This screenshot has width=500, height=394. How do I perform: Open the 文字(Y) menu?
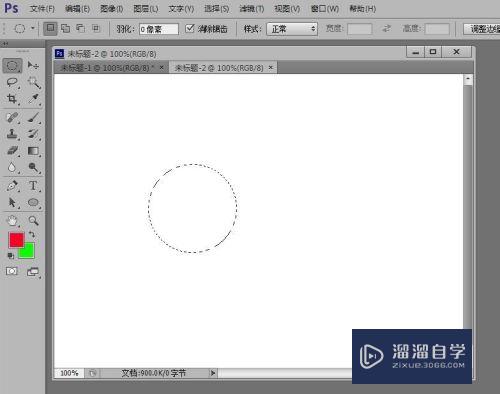(181, 9)
